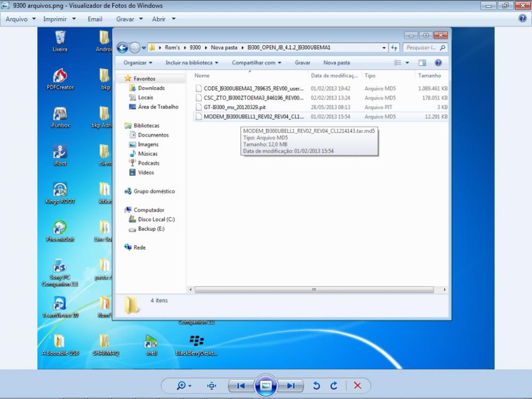Click 9300 in the address breadcrumb

pyautogui.click(x=195, y=47)
